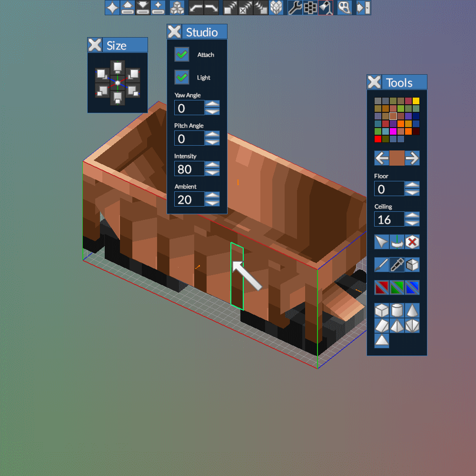Click the exit door icon in toolbar

coord(363,8)
